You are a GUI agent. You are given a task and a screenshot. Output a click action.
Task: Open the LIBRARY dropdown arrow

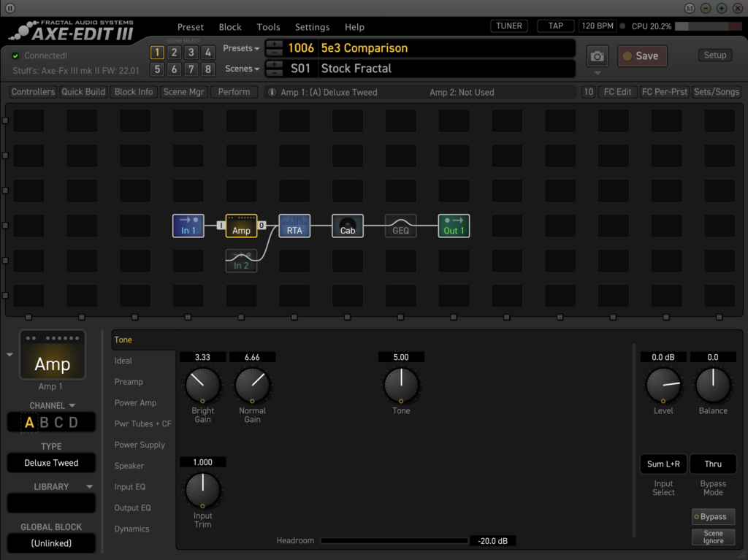[89, 486]
